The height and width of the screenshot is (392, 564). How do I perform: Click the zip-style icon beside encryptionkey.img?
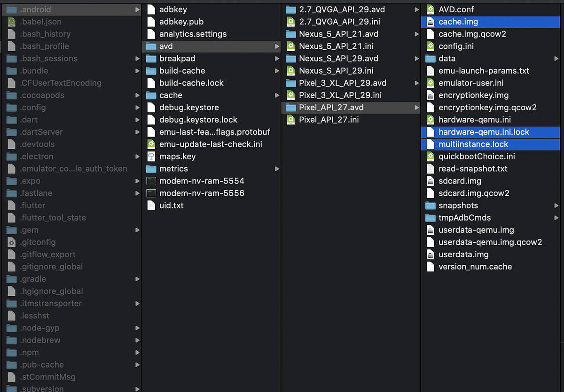point(431,95)
